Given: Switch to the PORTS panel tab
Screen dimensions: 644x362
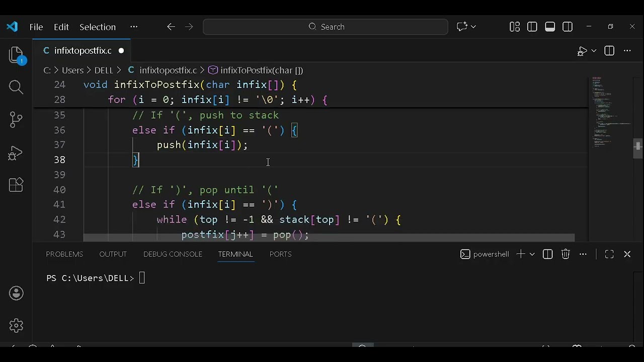Looking at the screenshot, I should tap(281, 254).
